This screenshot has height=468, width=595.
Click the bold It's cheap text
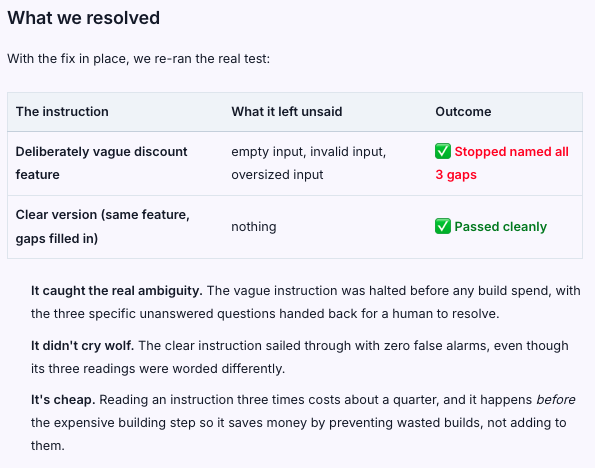pos(63,400)
